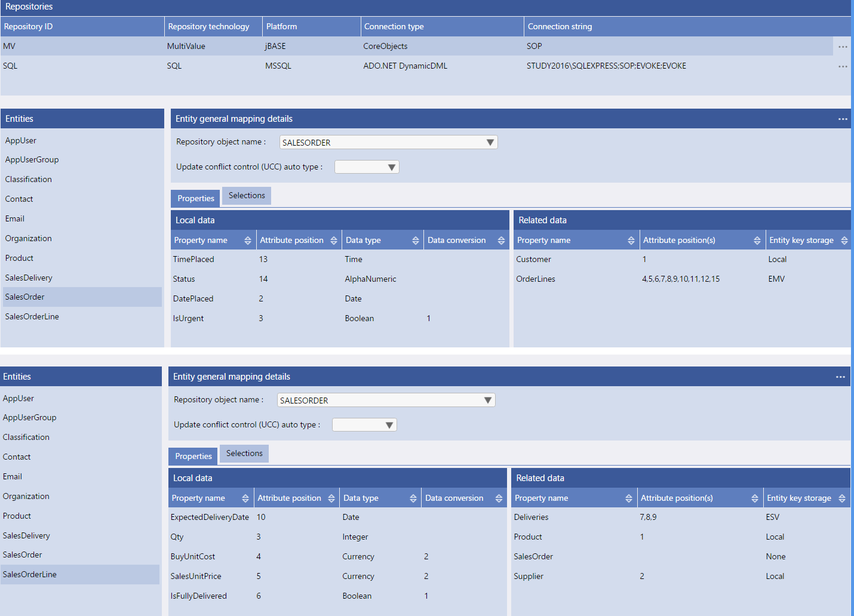Viewport: 854px width, 616px height.
Task: Sort upper Local data by Data conversion
Action: [x=501, y=241]
